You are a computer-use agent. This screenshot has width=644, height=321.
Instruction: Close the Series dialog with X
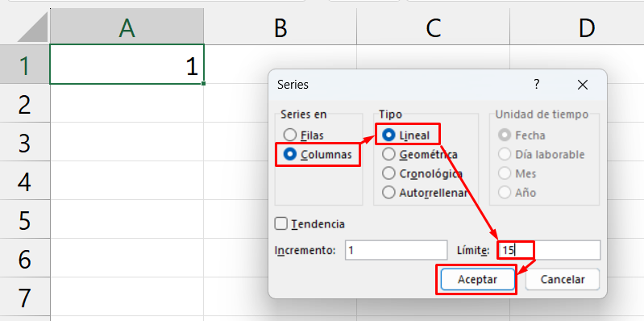click(583, 85)
